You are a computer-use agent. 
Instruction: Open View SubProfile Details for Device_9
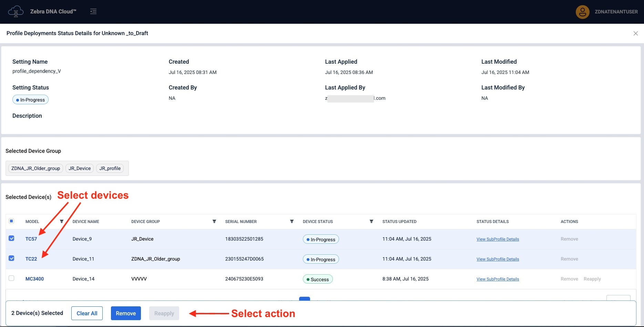498,239
